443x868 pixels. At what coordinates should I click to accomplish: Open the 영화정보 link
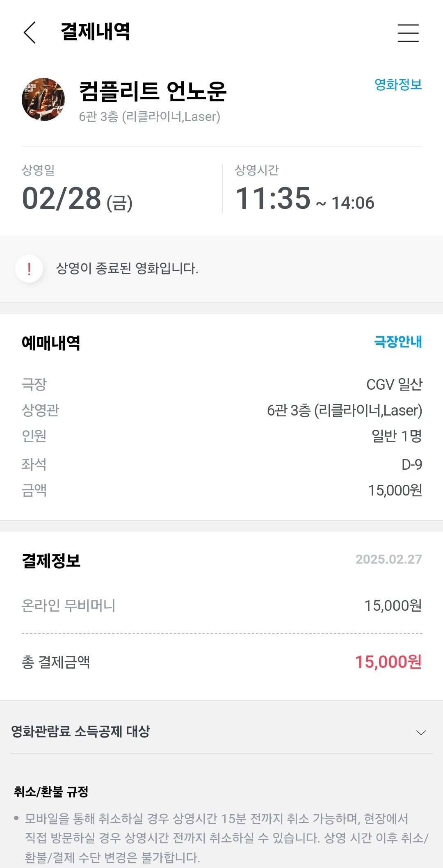pos(398,84)
